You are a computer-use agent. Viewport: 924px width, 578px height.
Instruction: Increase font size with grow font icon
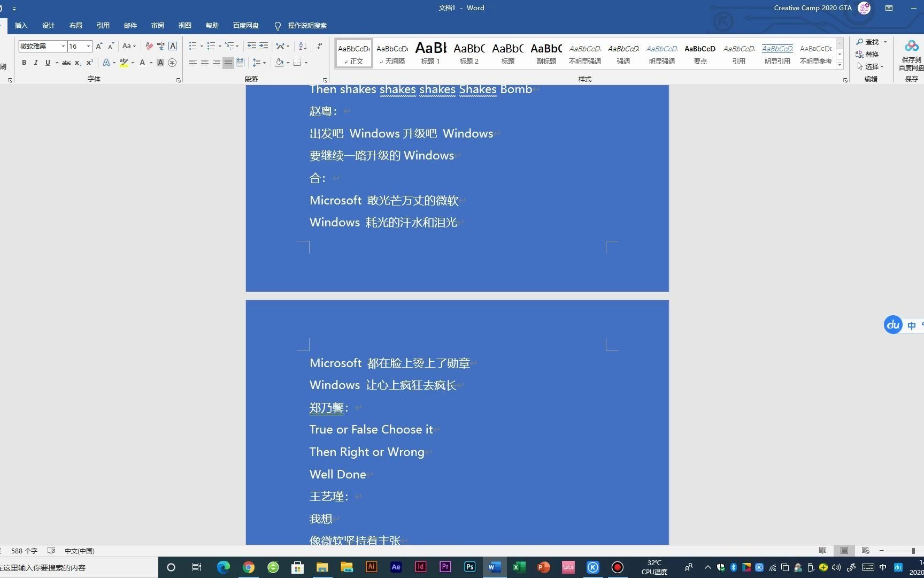(x=99, y=46)
